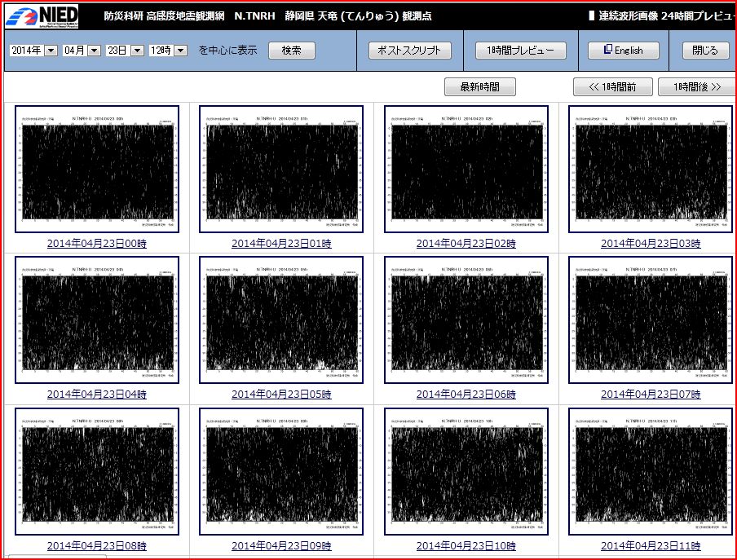
Task: Open the 03時 waveform thumbnail
Action: 650,169
